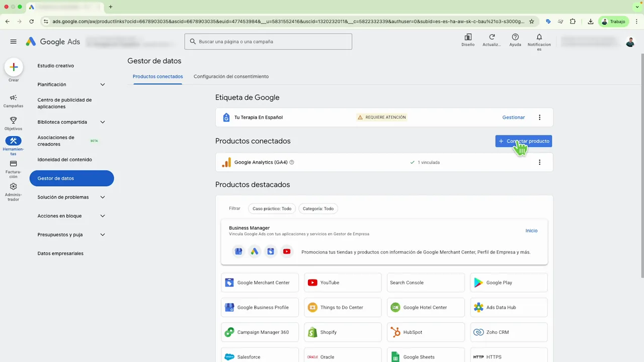The height and width of the screenshot is (362, 644).
Task: Click the Conectar producto button
Action: click(523, 141)
